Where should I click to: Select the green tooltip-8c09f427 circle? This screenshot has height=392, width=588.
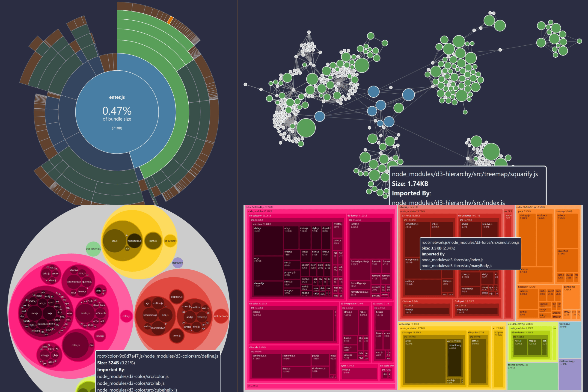coord(93,249)
